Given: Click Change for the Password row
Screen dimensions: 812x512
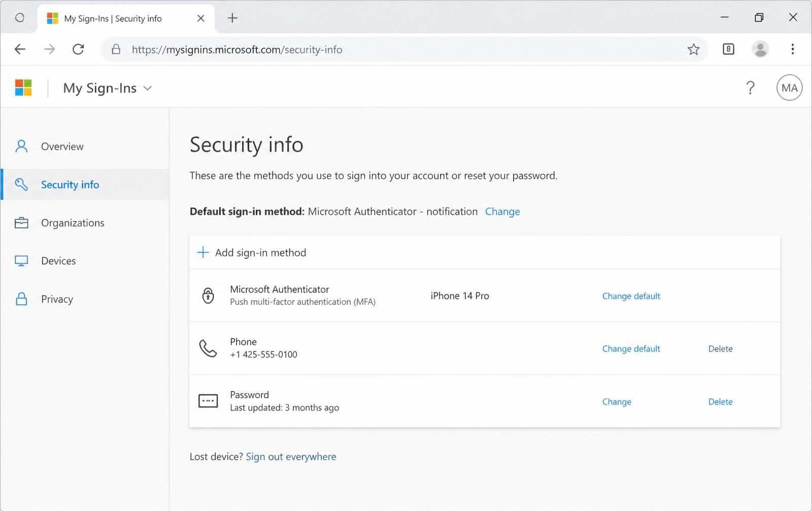Looking at the screenshot, I should click(617, 402).
